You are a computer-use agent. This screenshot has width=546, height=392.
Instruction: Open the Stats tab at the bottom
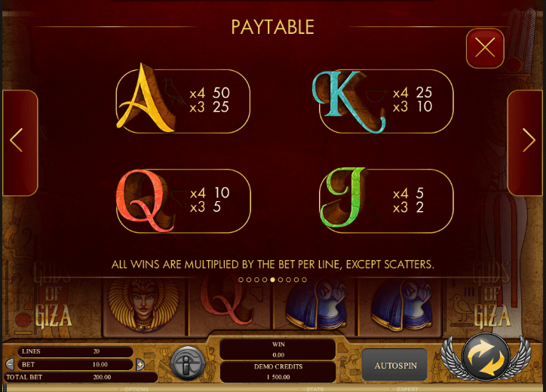(x=315, y=389)
